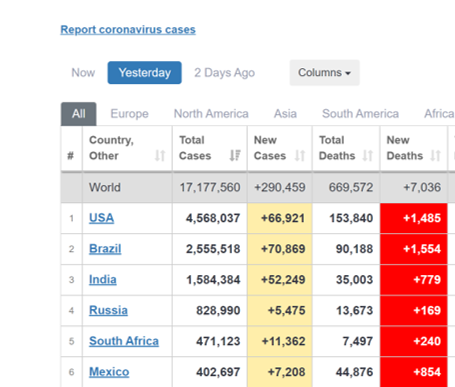Image resolution: width=455 pixels, height=387 pixels.
Task: Open the USA country link
Action: (x=101, y=218)
